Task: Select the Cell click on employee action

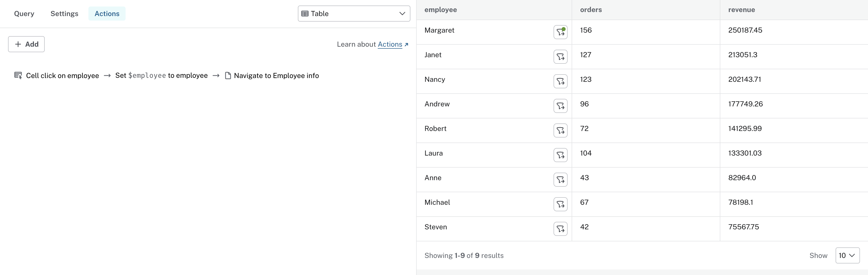Action: pos(62,76)
